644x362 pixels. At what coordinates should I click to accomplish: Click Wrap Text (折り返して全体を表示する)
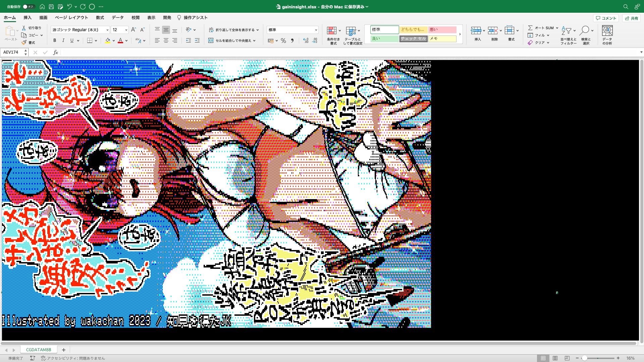234,30
